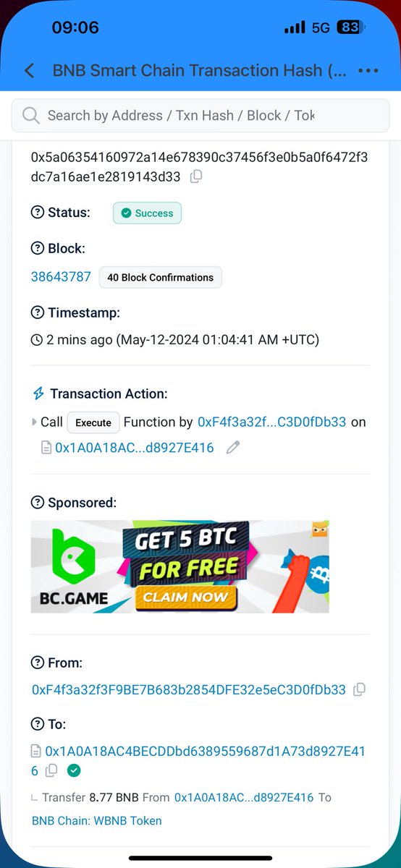This screenshot has height=868, width=401.
Task: Tap the 40 Block Confirmations badge
Action: pyautogui.click(x=161, y=277)
